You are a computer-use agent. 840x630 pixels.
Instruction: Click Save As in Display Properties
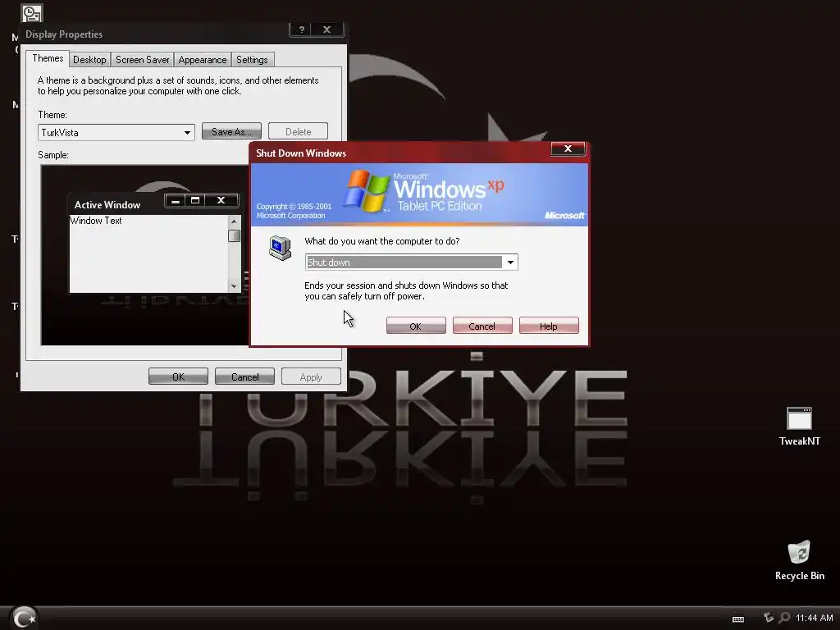tap(231, 131)
